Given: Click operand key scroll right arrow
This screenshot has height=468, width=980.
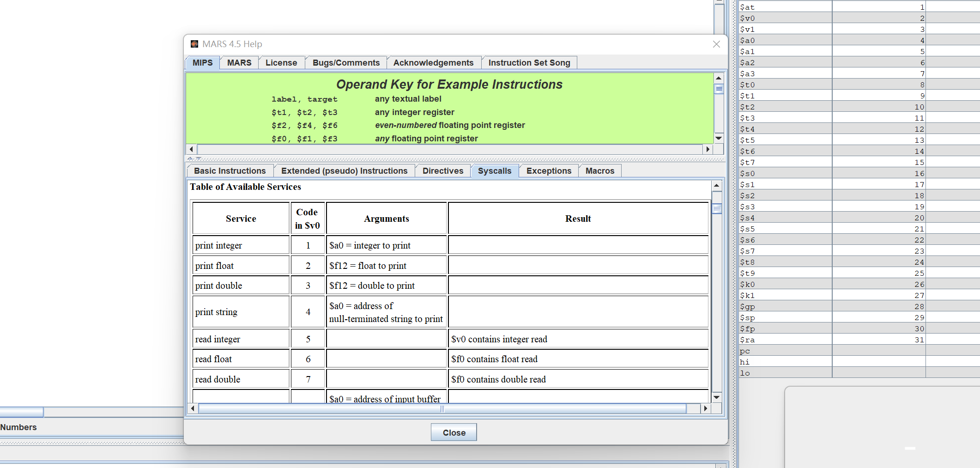Looking at the screenshot, I should click(708, 149).
